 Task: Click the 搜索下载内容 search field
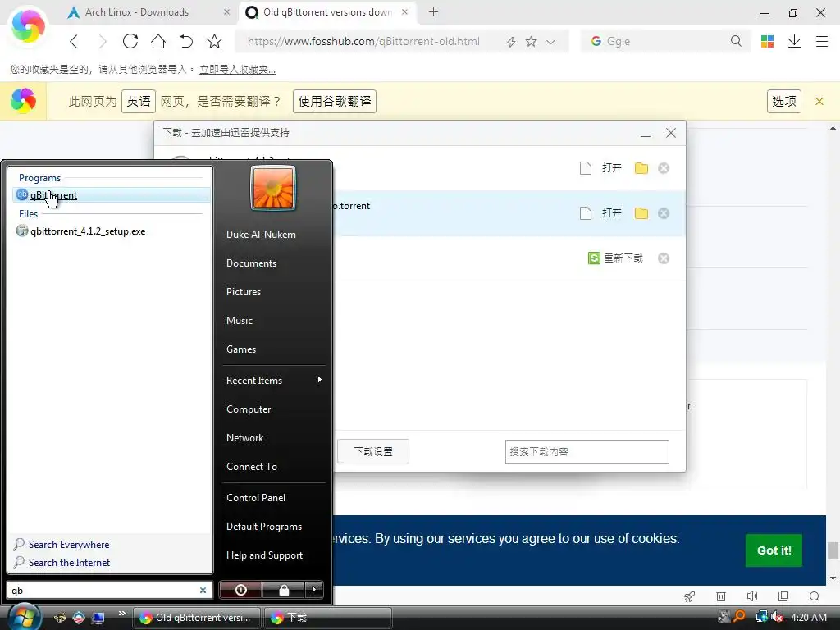(587, 452)
